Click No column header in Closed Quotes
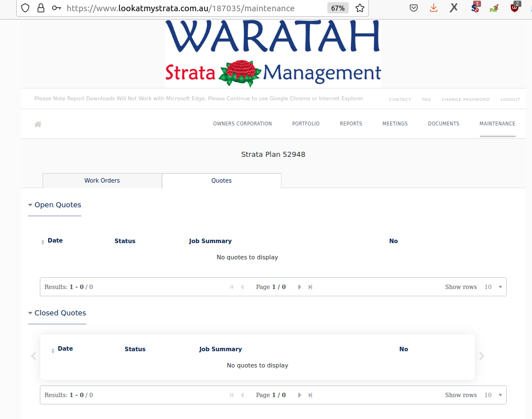 tap(404, 349)
